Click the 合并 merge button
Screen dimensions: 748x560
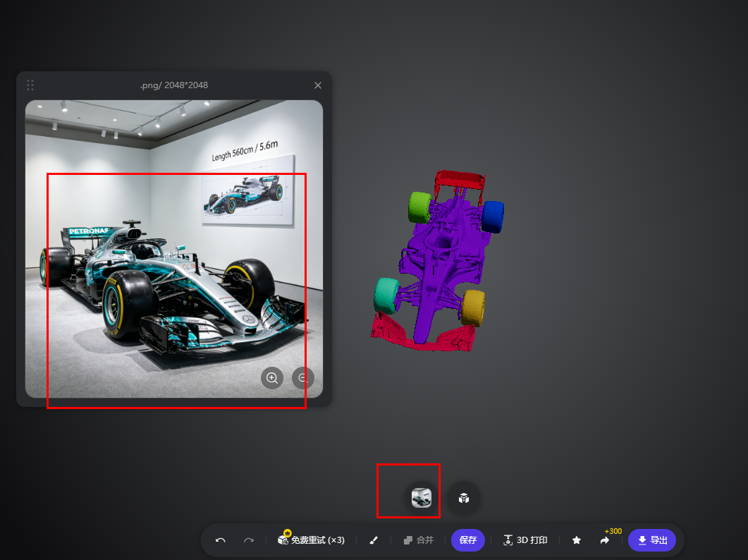(418, 540)
